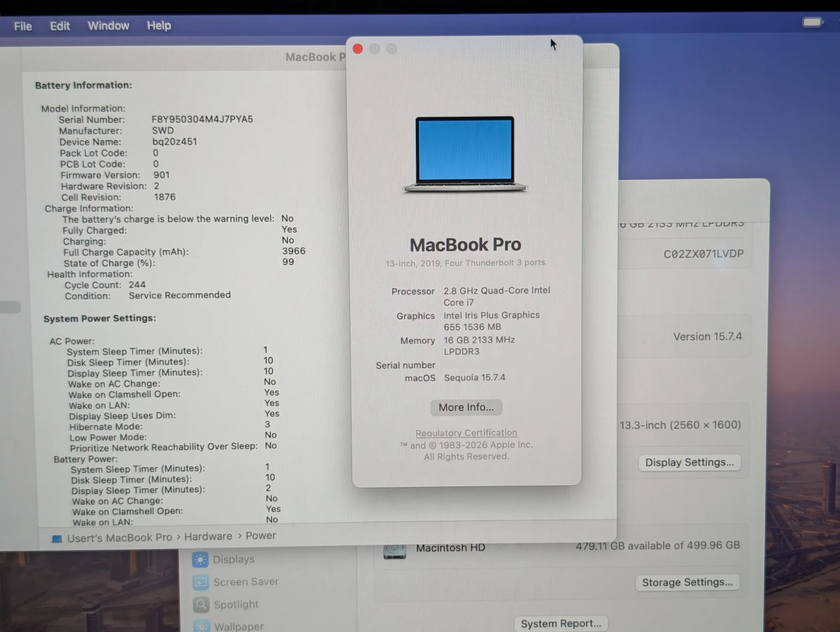Select Screen Saver icon in Settings sidebar
The width and height of the screenshot is (840, 632).
(x=201, y=582)
